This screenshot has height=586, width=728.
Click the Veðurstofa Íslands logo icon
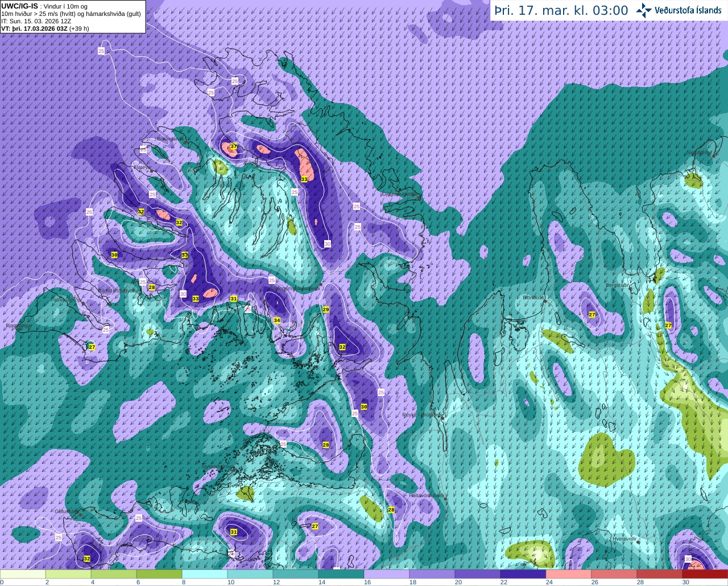point(644,10)
